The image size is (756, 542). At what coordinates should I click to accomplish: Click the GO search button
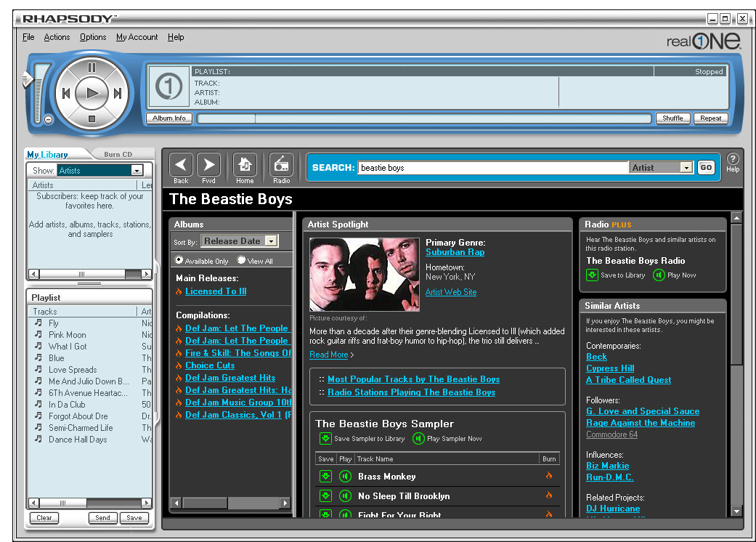(706, 167)
